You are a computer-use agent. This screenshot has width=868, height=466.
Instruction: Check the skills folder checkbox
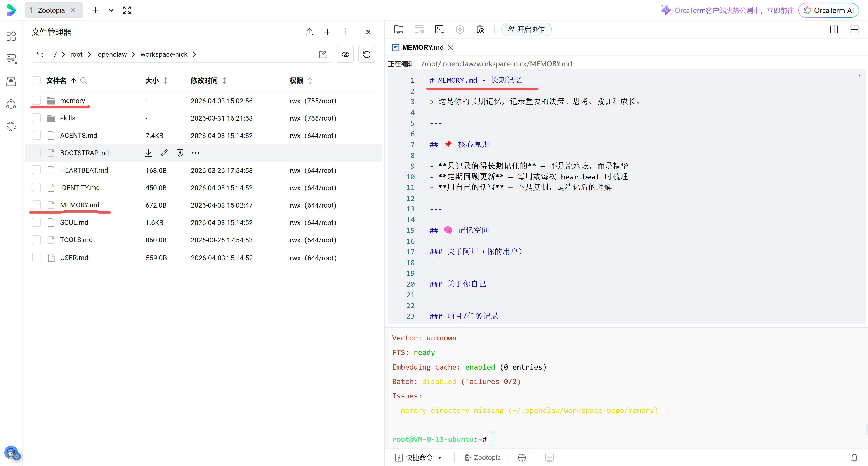tap(36, 118)
